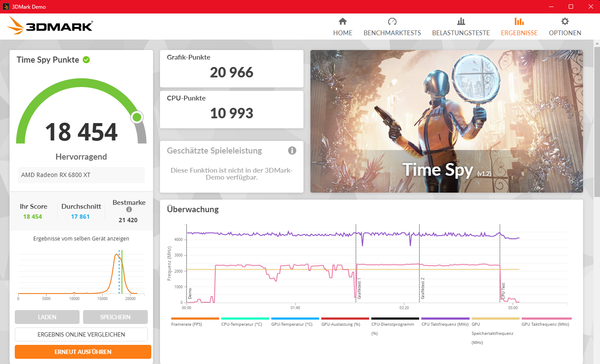Click the Überwachung heading

point(193,209)
